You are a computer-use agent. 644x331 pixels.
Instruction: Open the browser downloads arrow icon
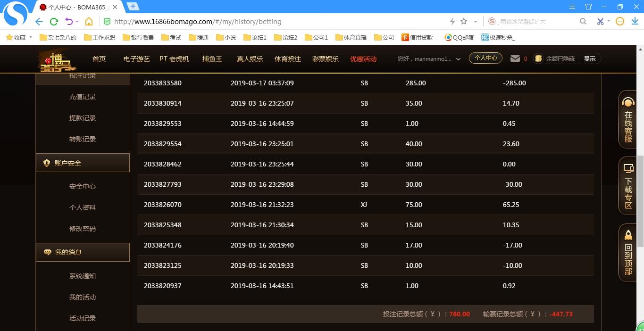[634, 21]
